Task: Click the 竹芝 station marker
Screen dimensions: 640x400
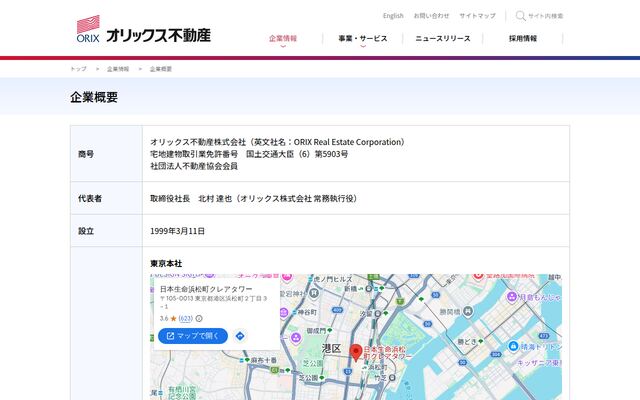Action: coord(392,378)
